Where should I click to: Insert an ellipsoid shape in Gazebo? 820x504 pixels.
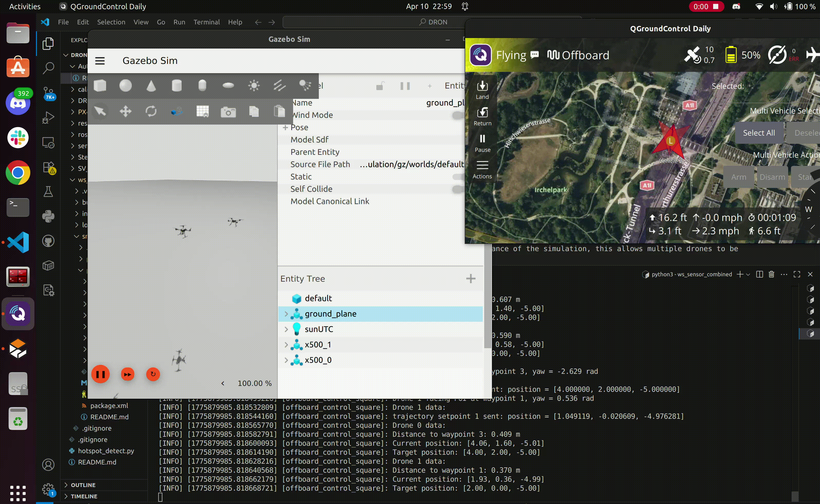tap(228, 86)
